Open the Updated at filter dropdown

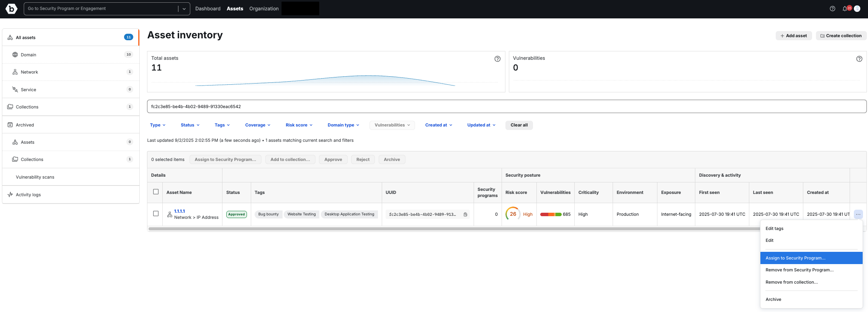481,125
